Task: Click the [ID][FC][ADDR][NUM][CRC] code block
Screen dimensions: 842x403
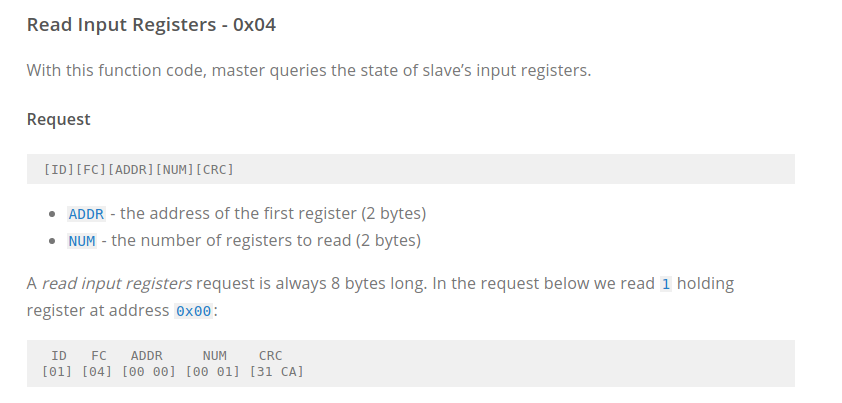Action: pos(411,169)
